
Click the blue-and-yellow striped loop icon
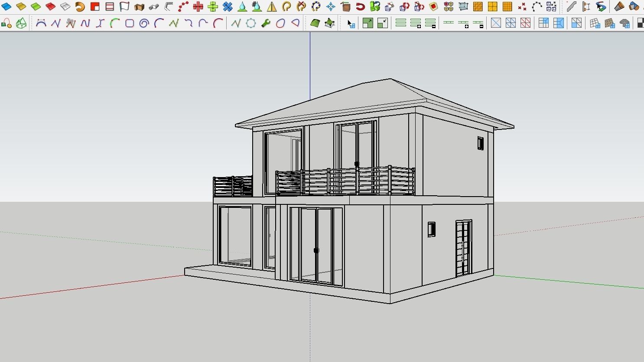tap(316, 6)
